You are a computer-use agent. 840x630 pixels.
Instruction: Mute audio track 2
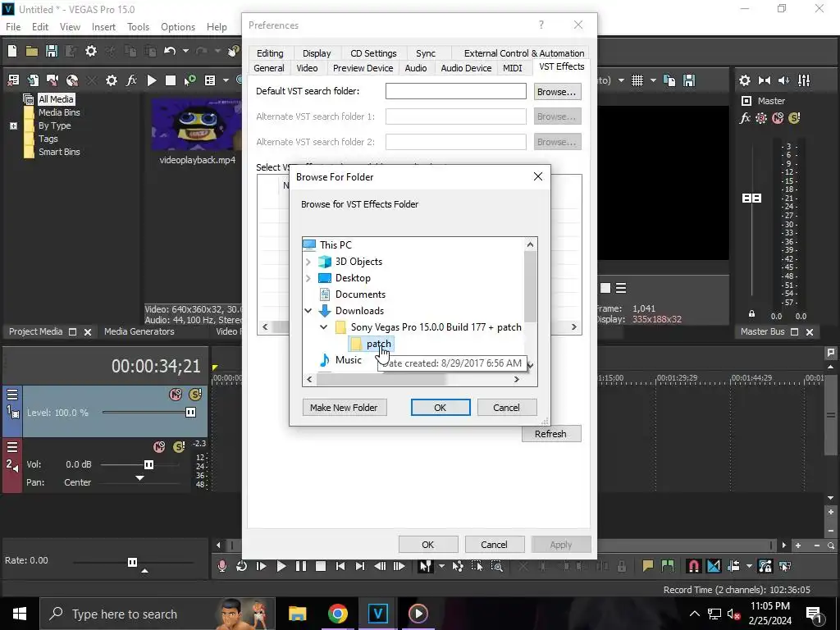(x=159, y=447)
